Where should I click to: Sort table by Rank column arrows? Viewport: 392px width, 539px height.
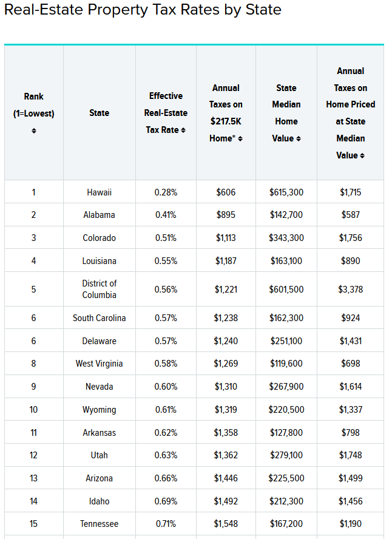(x=34, y=131)
